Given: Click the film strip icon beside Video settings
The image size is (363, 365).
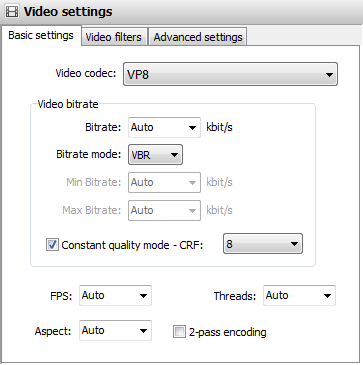Looking at the screenshot, I should [x=12, y=12].
